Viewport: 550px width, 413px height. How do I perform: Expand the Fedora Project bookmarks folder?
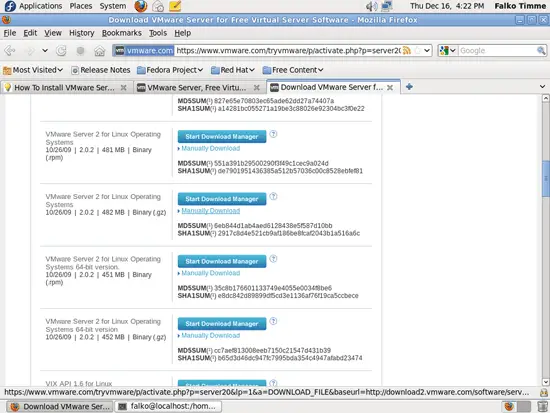click(x=170, y=70)
